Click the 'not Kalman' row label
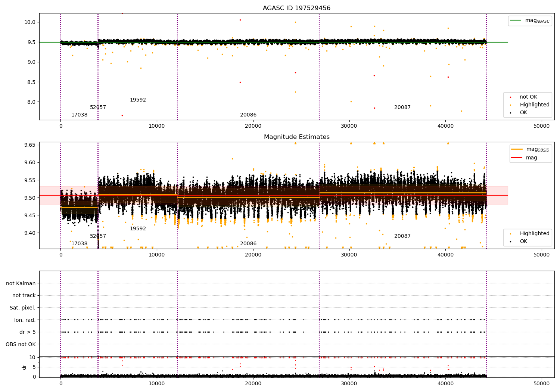This screenshot has width=560, height=392. coord(21,283)
